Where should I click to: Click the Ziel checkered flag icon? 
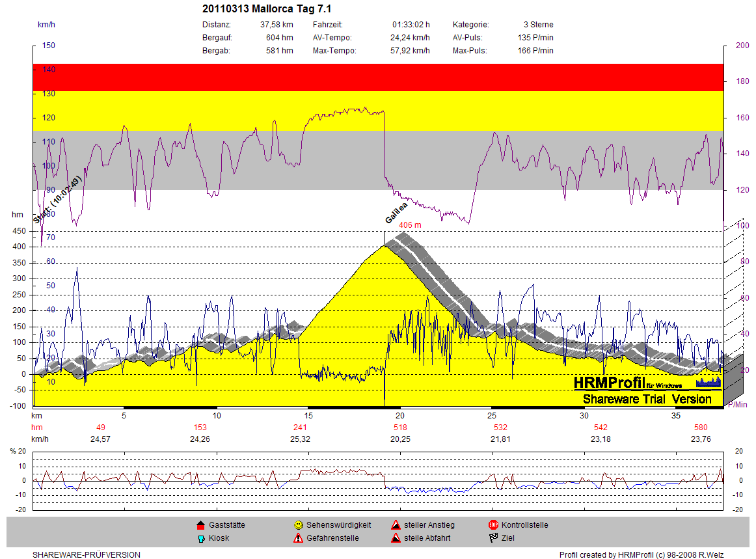pyautogui.click(x=493, y=538)
